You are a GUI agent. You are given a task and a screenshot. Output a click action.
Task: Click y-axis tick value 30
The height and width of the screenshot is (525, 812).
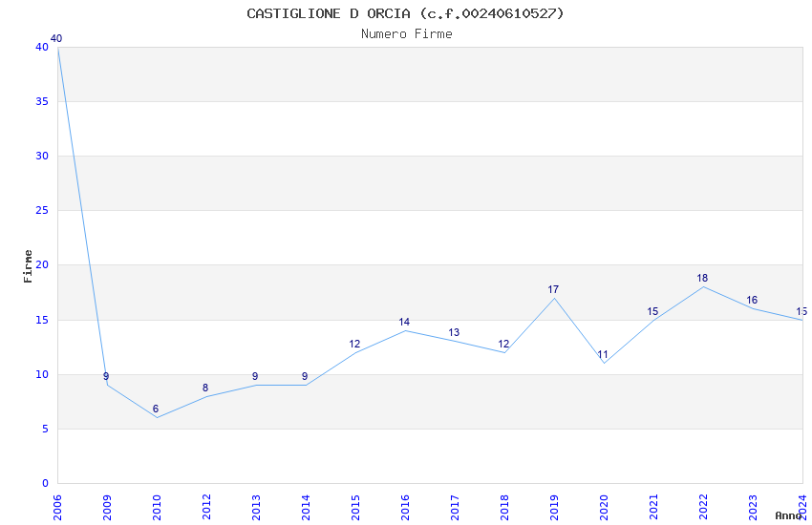click(x=42, y=156)
